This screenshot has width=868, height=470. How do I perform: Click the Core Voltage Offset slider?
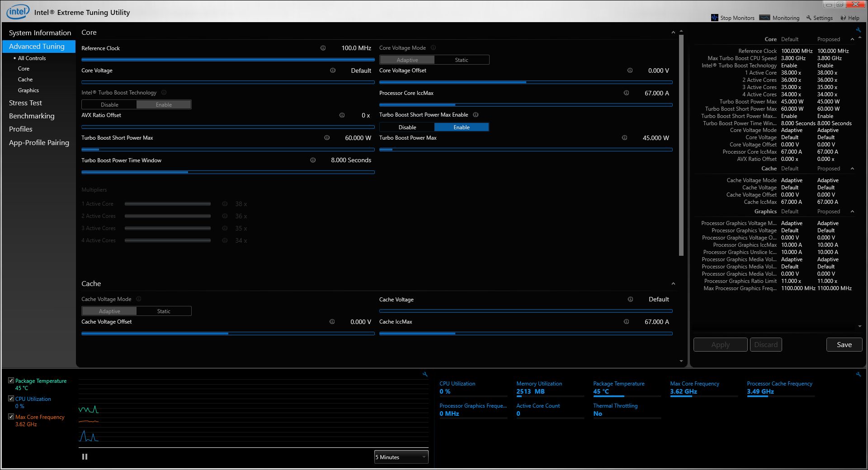coord(526,82)
